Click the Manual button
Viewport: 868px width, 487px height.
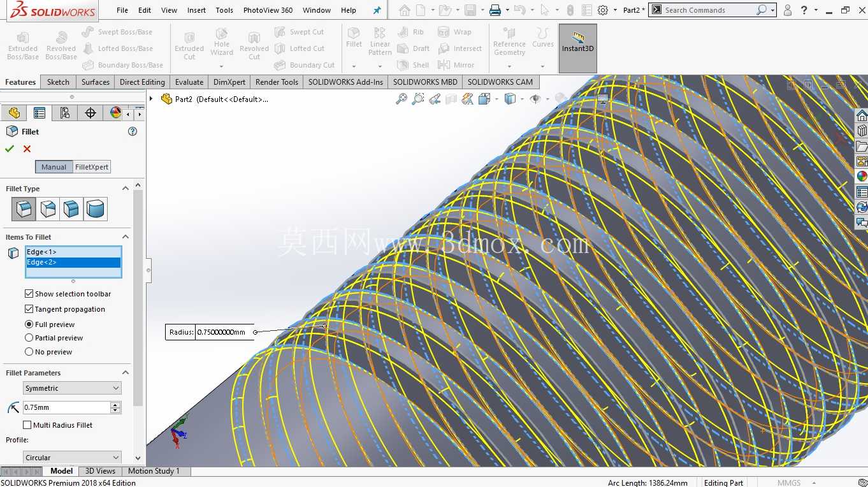[x=54, y=167]
